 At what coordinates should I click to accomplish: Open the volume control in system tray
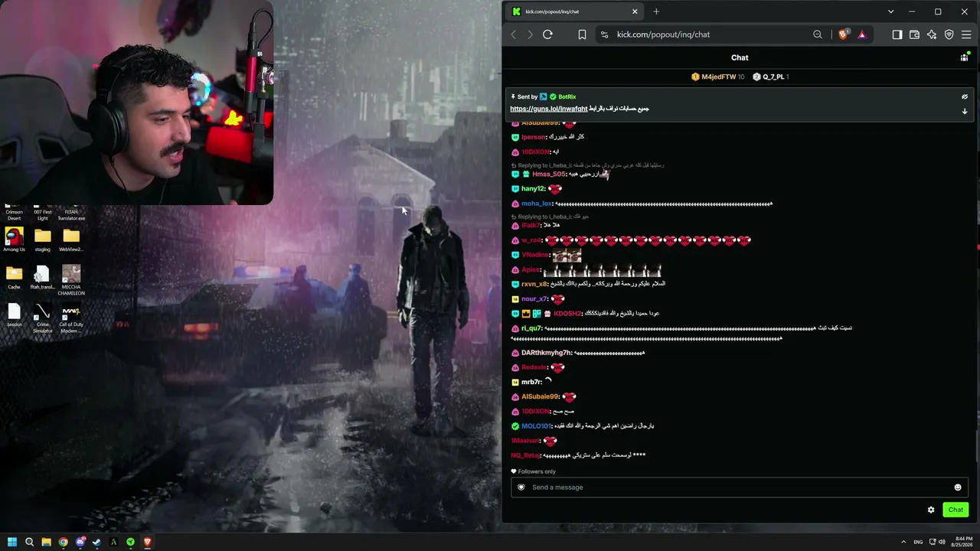point(942,542)
